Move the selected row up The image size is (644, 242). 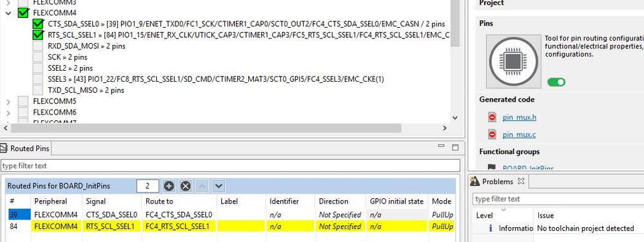pos(202,186)
